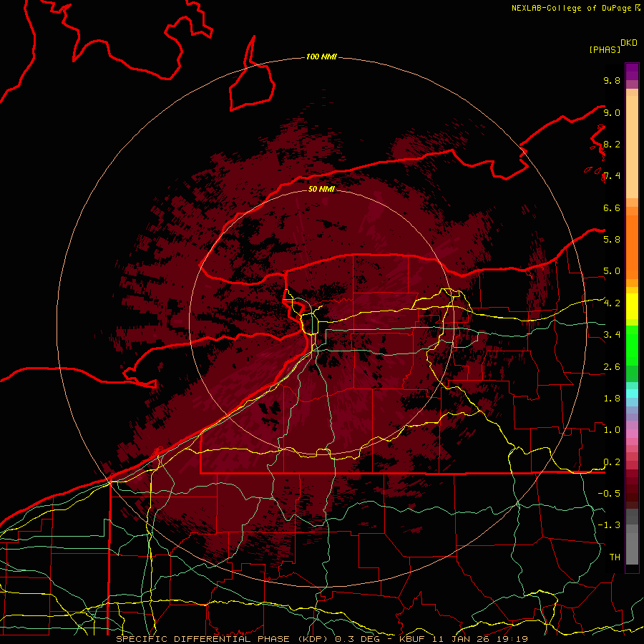Click the yellow segment of color bar
644x644 pixels.
coord(632,306)
